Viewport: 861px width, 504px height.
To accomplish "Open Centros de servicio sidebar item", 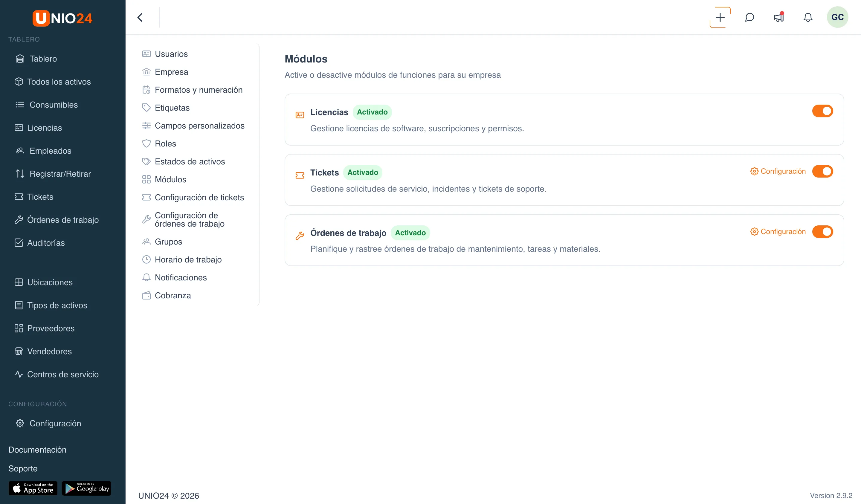I will point(63,375).
